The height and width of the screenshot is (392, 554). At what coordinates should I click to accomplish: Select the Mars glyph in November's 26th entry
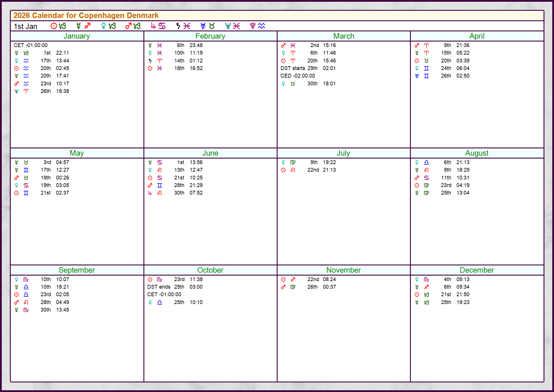pyautogui.click(x=283, y=287)
